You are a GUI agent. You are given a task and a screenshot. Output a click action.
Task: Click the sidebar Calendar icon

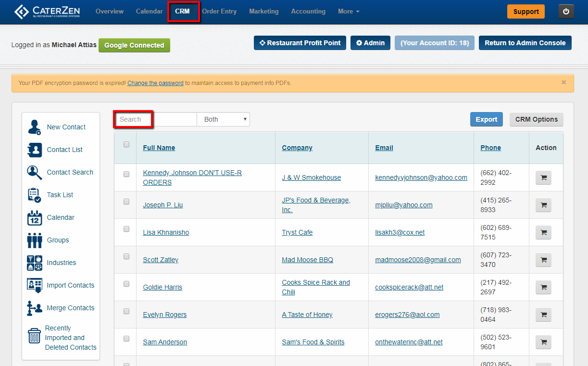(35, 217)
